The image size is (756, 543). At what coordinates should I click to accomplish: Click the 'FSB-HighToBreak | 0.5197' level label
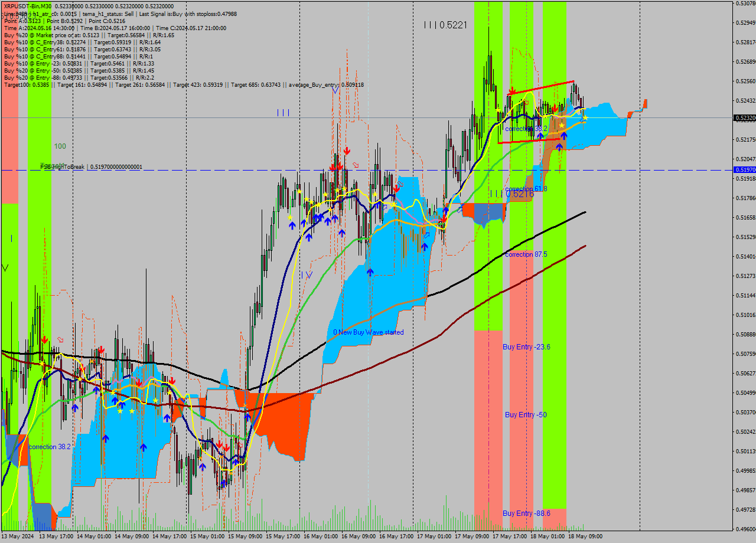91,167
